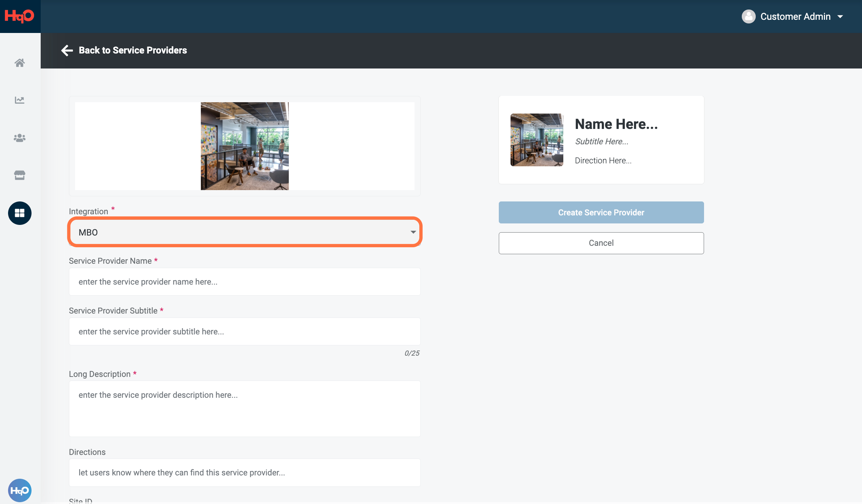Select the active grid apps sidebar icon

click(20, 213)
